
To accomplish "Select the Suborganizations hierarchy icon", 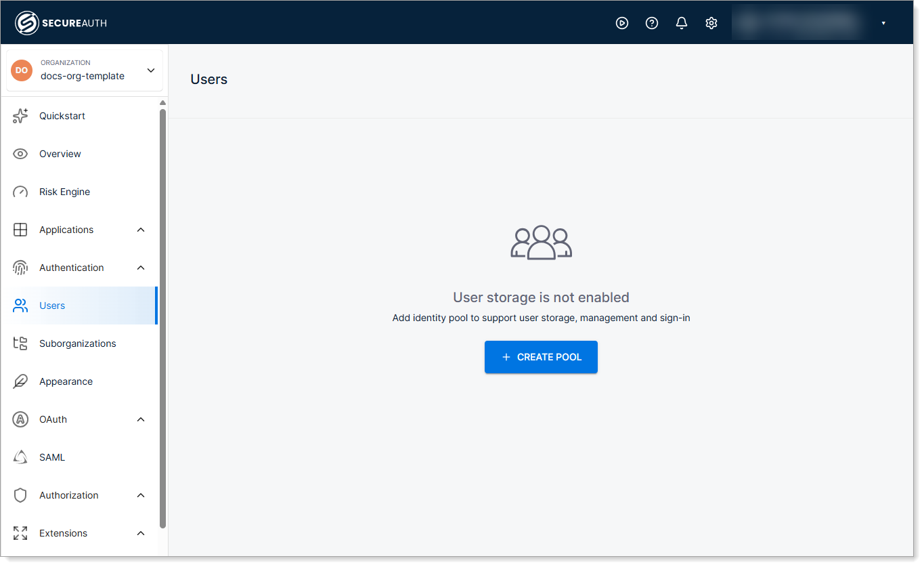I will (20, 343).
